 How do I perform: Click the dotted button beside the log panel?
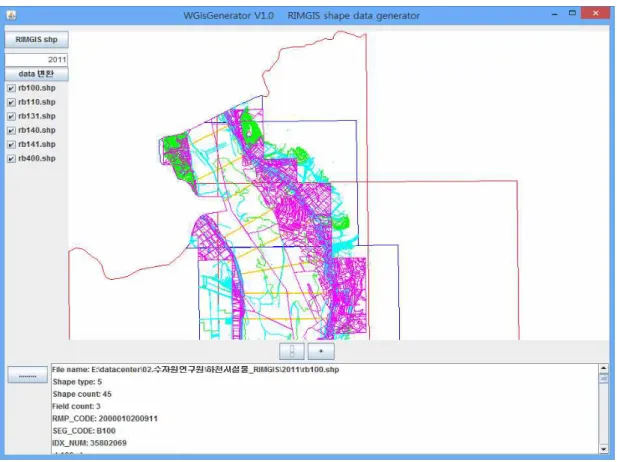28,375
